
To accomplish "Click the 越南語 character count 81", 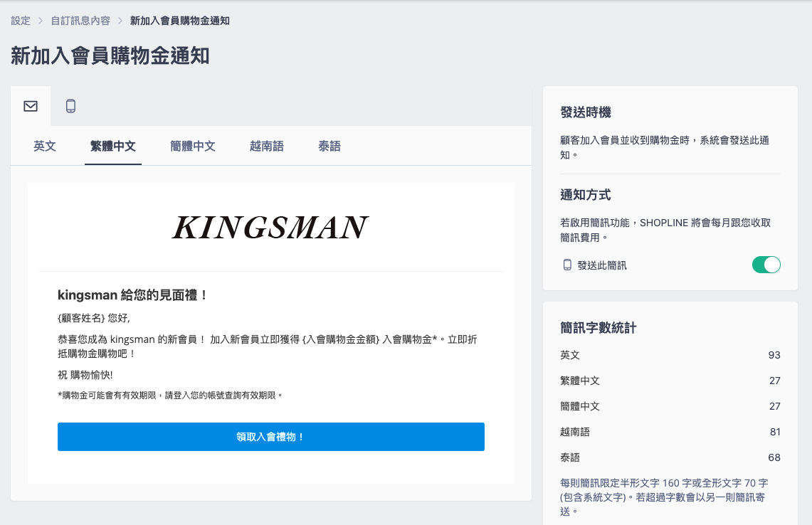I will pyautogui.click(x=775, y=432).
